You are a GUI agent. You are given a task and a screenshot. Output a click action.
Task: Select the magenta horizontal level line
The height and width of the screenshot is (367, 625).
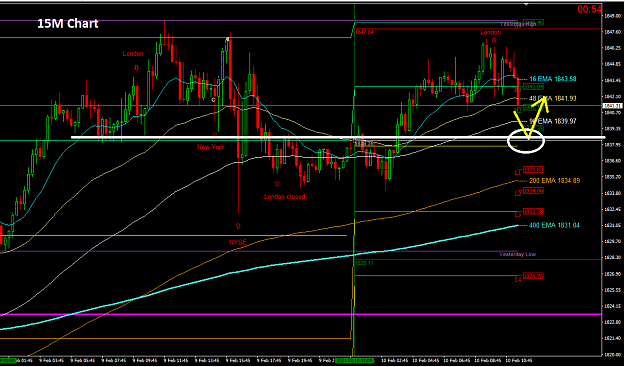point(300,314)
